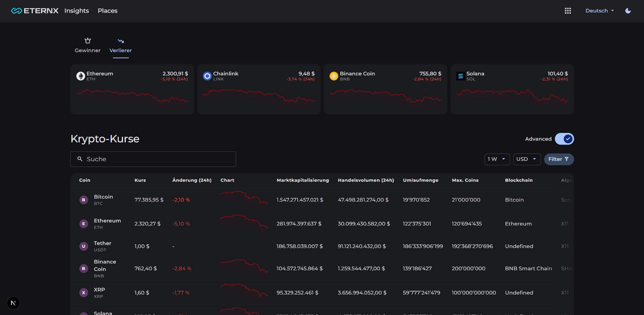Open the Deutsch language dropdown
The image size is (644, 315).
[x=599, y=11]
